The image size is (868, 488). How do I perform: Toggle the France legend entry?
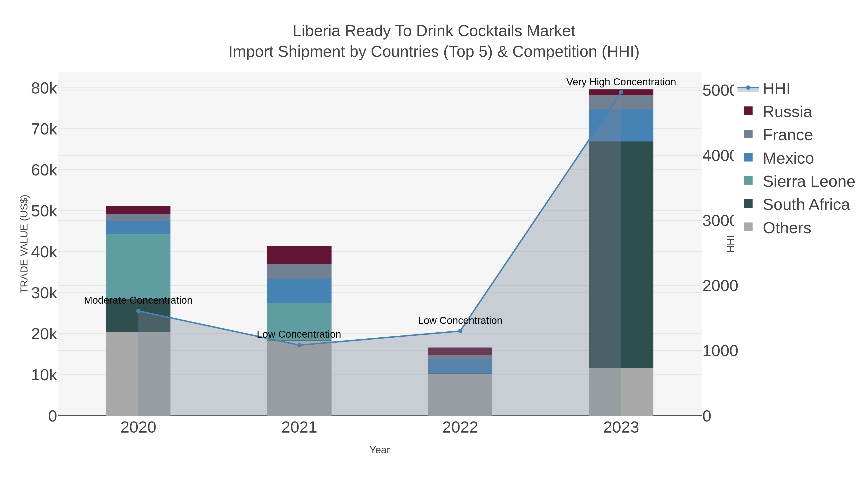tap(778, 135)
